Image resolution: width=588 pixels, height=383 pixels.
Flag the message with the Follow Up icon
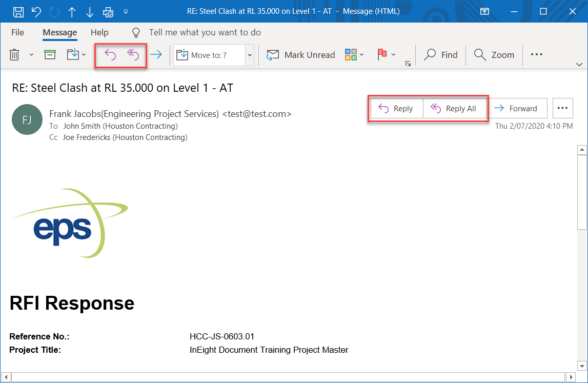(x=382, y=54)
